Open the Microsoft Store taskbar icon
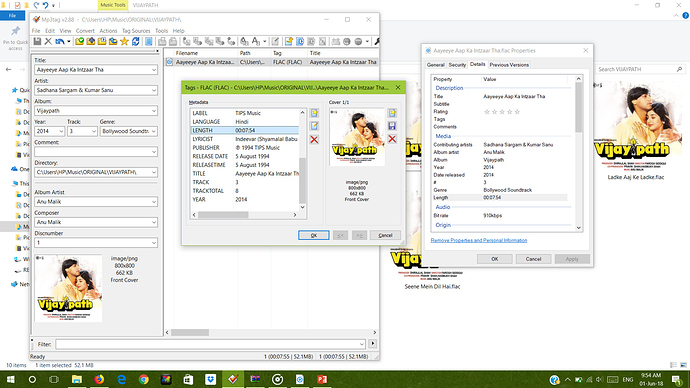The image size is (690, 388). click(188, 379)
